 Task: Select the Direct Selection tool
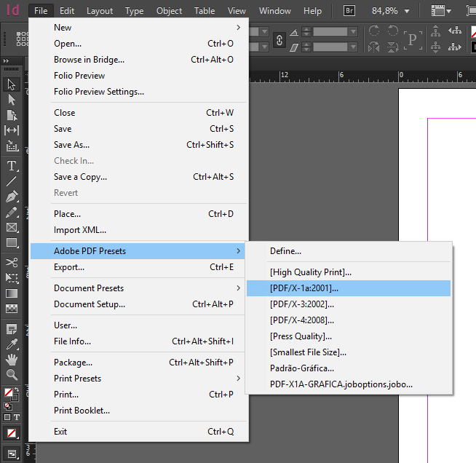(x=12, y=100)
